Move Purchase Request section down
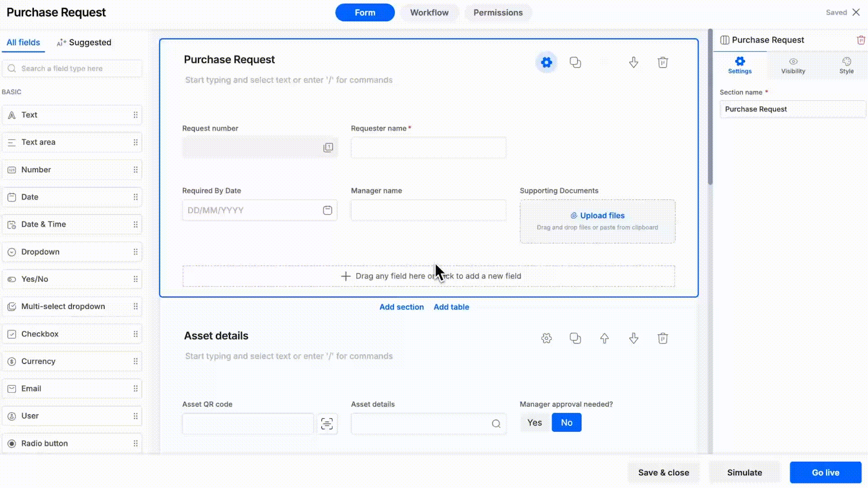This screenshot has height=488, width=868. tap(633, 62)
